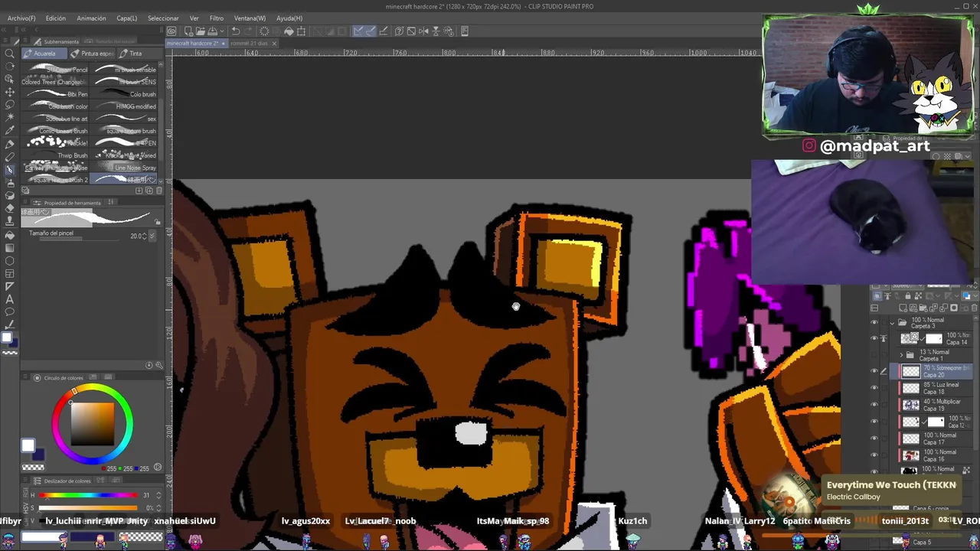Viewport: 980px width, 551px height.
Task: Select the Eyedropper tool
Action: tap(10, 131)
